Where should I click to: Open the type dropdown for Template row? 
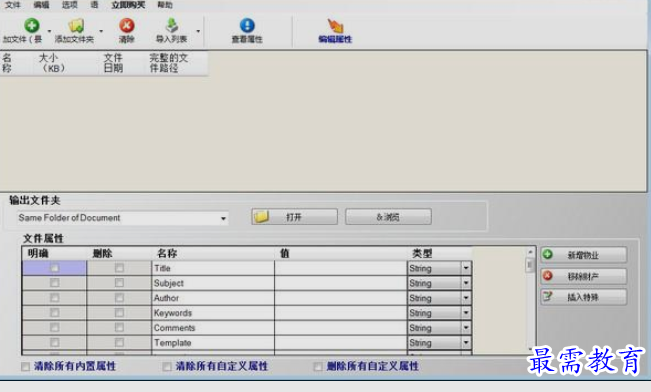coord(466,343)
